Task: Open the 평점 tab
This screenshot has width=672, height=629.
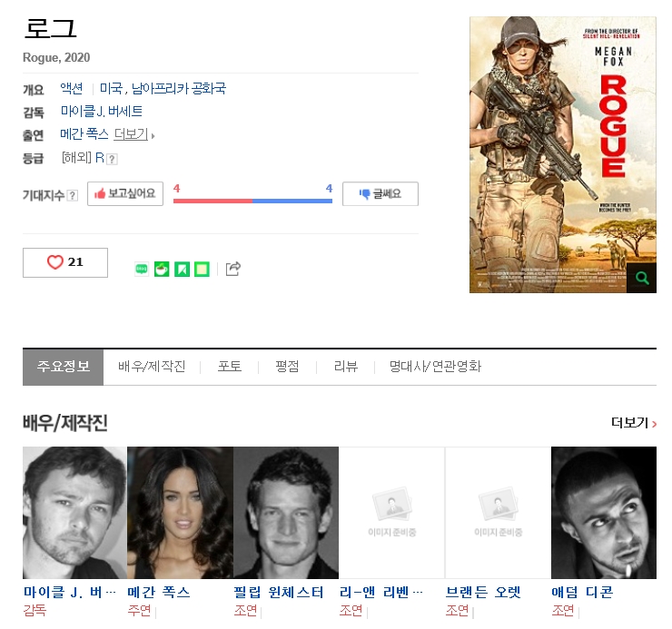Action: tap(287, 367)
